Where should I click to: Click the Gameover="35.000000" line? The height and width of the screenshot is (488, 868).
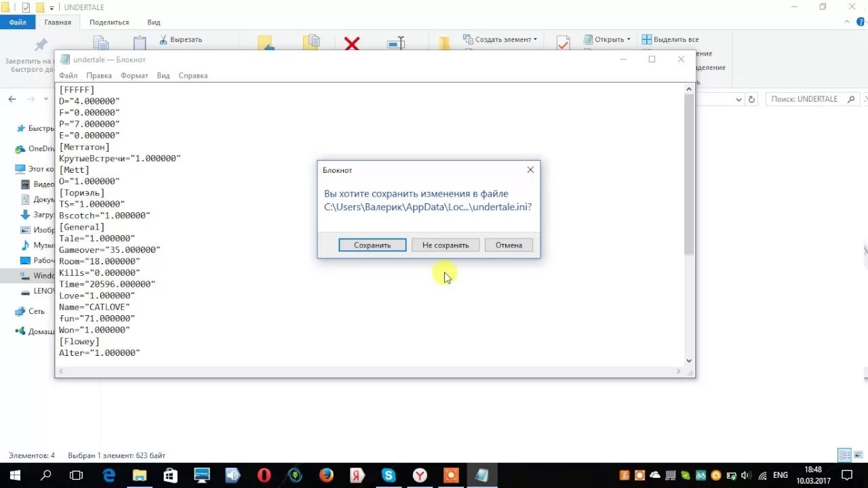pyautogui.click(x=110, y=249)
